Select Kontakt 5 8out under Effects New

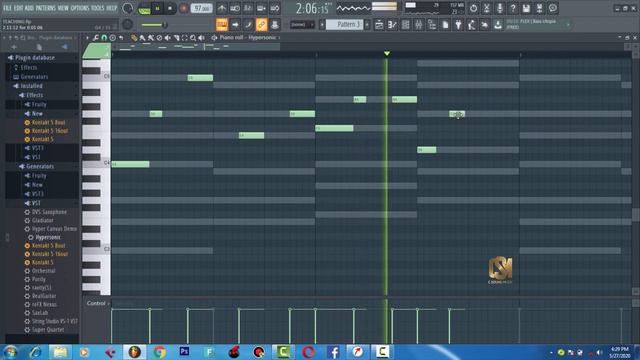[48, 122]
